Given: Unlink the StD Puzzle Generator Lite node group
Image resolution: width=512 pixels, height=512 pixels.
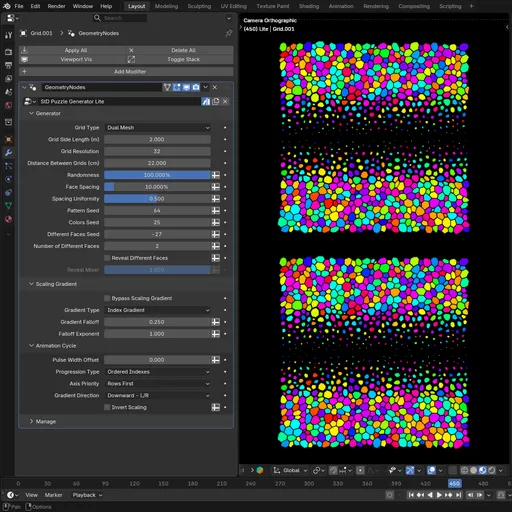Looking at the screenshot, I should 225,101.
